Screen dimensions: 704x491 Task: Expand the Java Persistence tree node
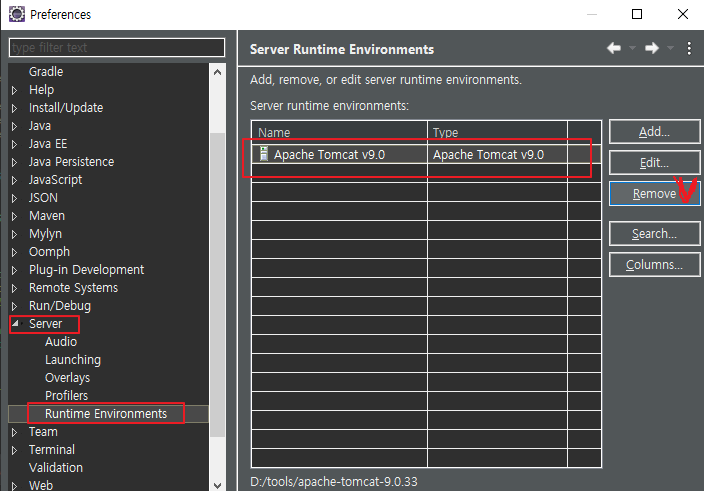(14, 162)
